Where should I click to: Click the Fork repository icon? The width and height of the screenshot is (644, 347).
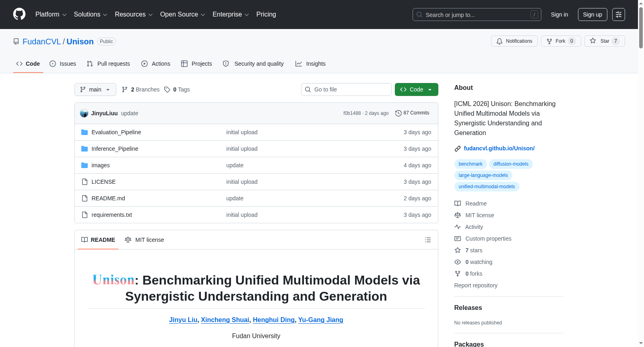(549, 41)
